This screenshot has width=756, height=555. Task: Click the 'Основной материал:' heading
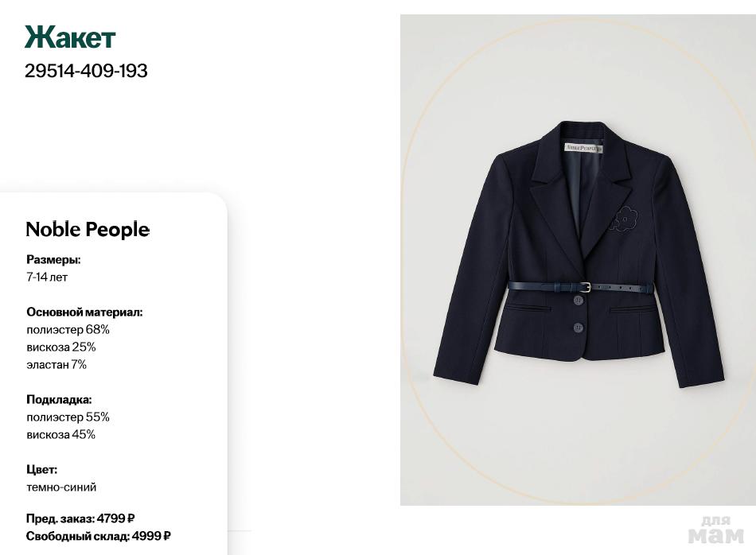(84, 312)
